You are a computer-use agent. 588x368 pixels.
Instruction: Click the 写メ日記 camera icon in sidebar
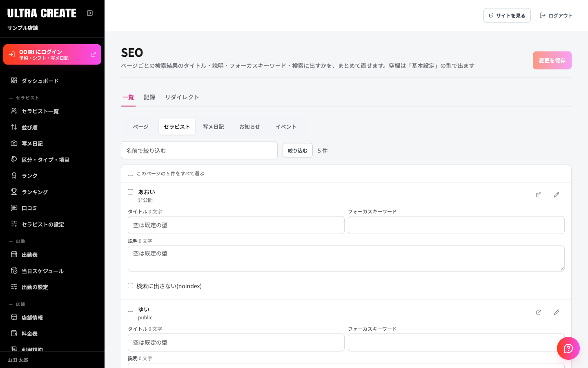[14, 143]
